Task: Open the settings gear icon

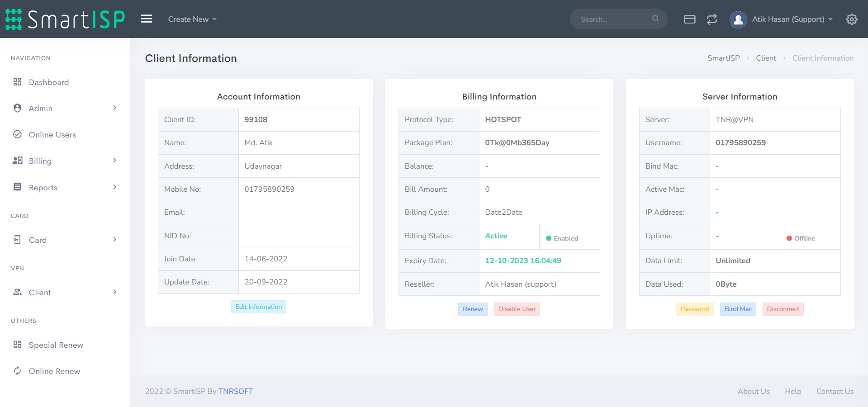Action: [851, 19]
